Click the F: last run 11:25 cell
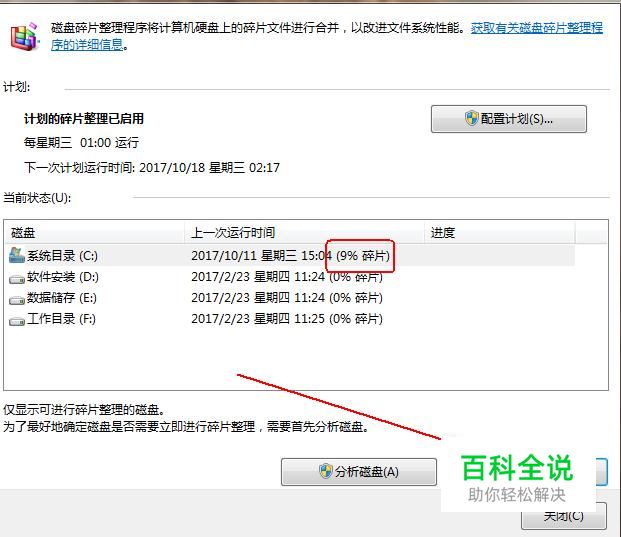The width and height of the screenshot is (621, 537). [x=287, y=319]
